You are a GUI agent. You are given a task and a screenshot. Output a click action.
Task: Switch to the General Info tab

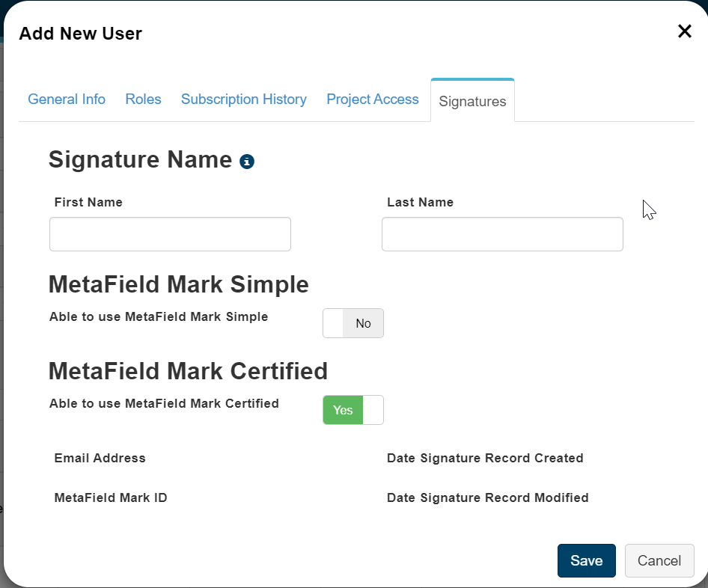(67, 99)
